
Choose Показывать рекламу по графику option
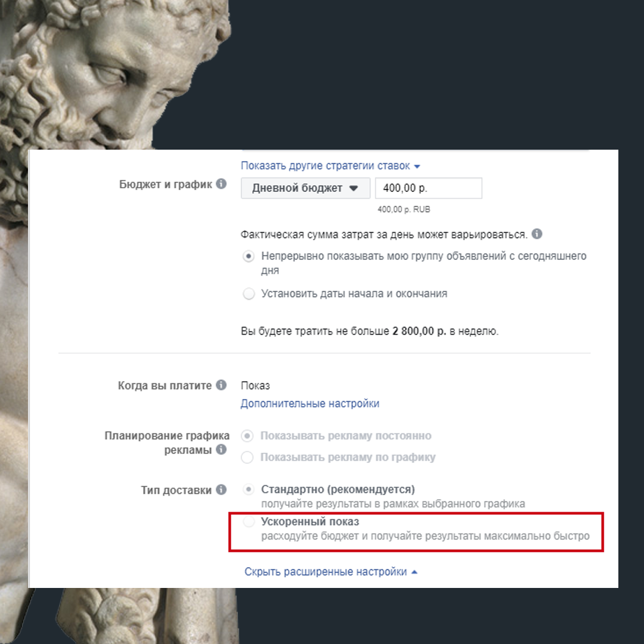point(247,457)
